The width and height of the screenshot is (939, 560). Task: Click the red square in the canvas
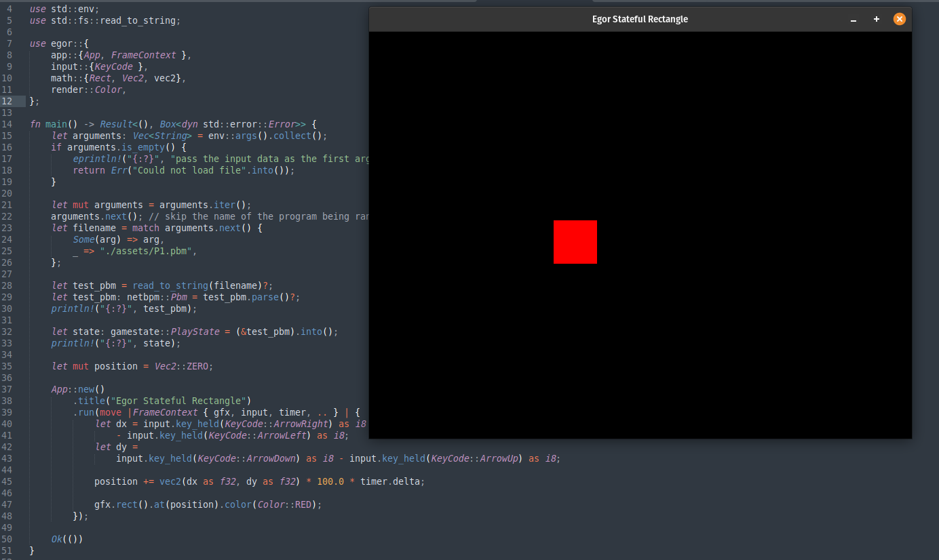(x=575, y=242)
